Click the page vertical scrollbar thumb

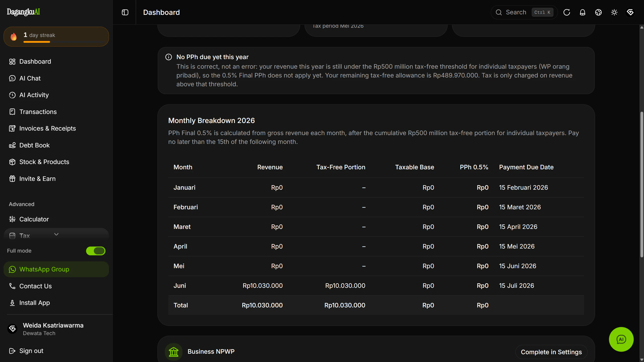click(x=642, y=184)
